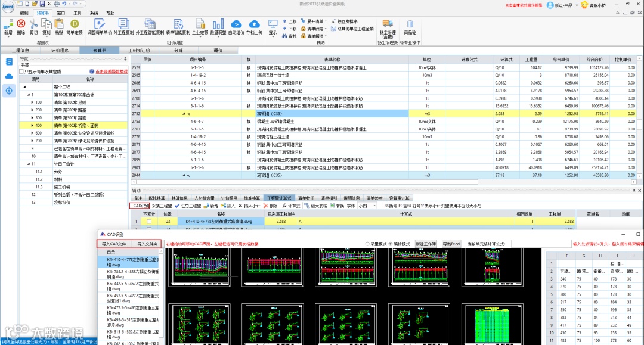The height and width of the screenshot is (345, 644).
Task: Select the 编辑模式 radio button
Action: pyautogui.click(x=390, y=244)
